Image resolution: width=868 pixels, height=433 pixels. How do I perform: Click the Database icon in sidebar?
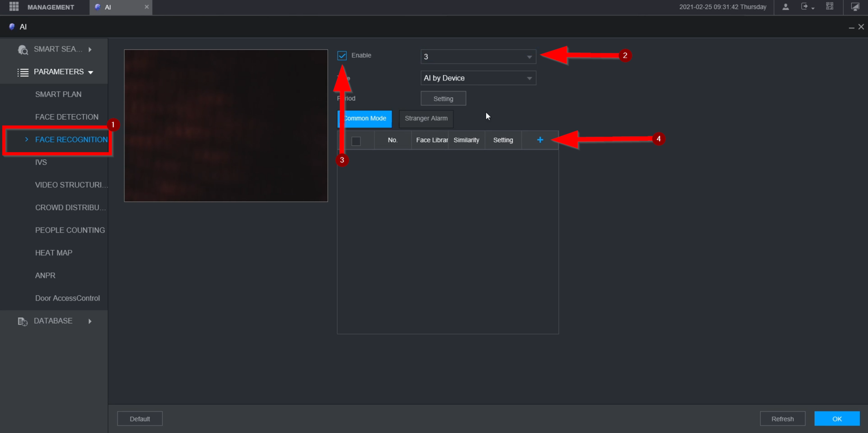click(x=23, y=321)
